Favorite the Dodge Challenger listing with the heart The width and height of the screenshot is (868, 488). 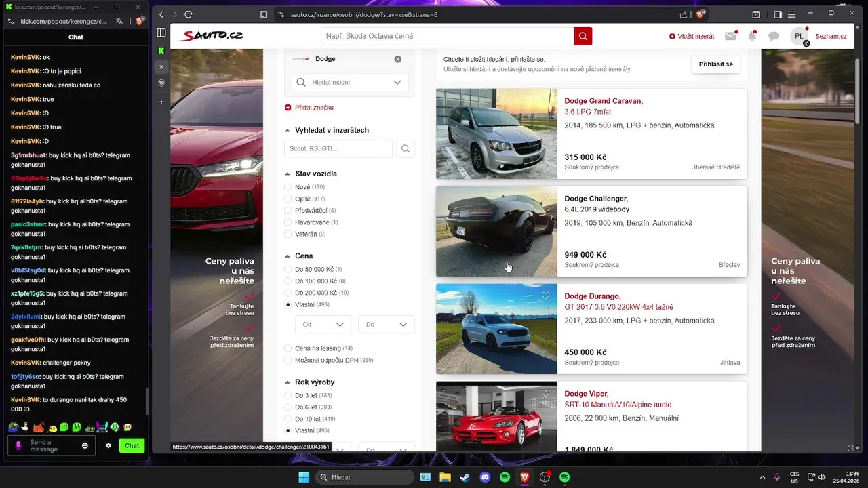pos(546,198)
